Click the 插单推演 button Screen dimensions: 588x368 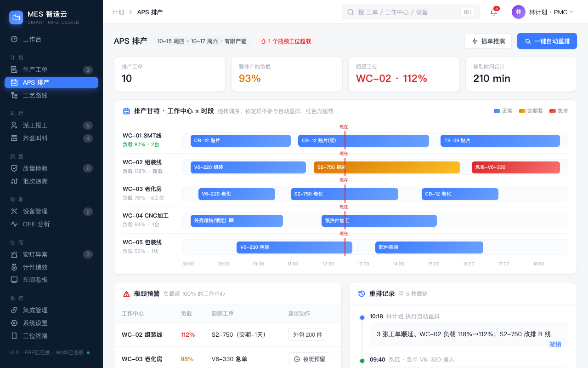pyautogui.click(x=488, y=41)
